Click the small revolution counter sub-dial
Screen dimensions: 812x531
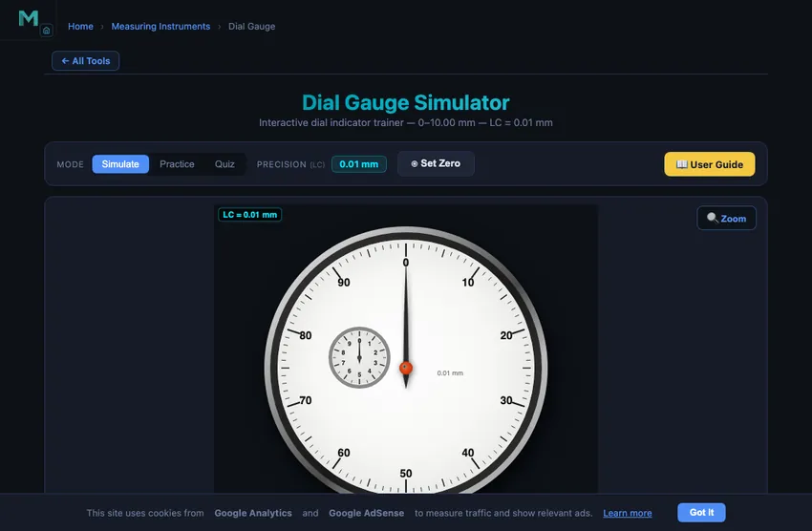click(359, 357)
